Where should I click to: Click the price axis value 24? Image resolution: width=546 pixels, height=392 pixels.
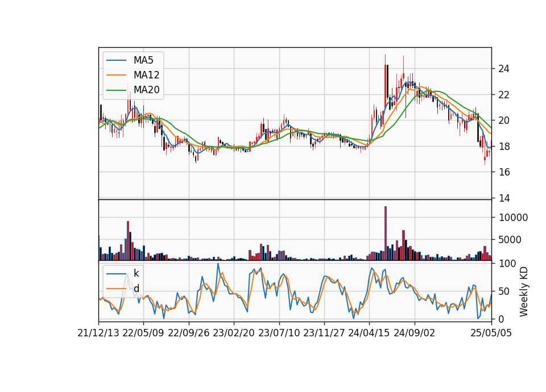pos(503,69)
